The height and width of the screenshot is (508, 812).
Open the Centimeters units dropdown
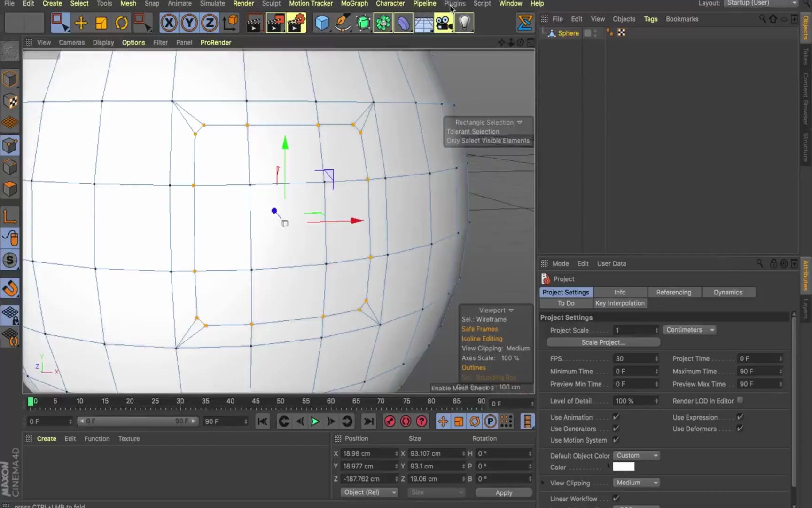pyautogui.click(x=689, y=330)
